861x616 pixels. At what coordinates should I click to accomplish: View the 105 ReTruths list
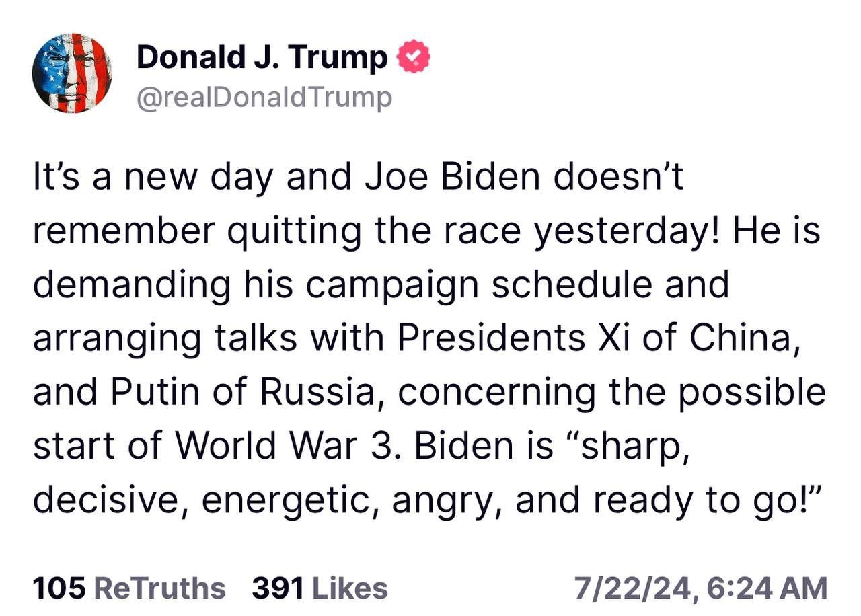coord(129,588)
